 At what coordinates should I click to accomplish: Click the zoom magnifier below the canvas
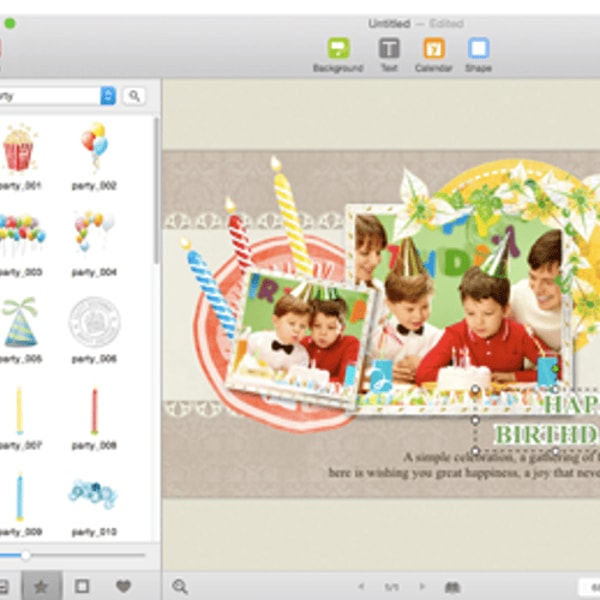pyautogui.click(x=179, y=586)
